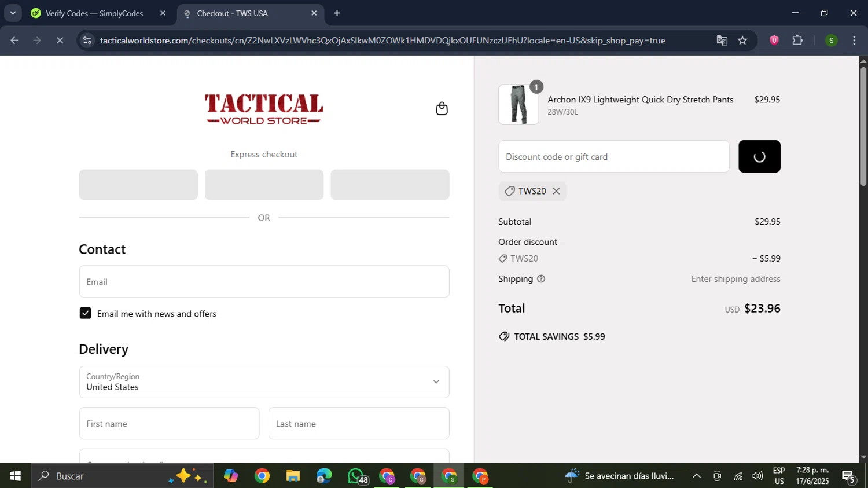Viewport: 868px width, 488px height.
Task: Open the taskbar Chrome profile C icon
Action: point(387,476)
